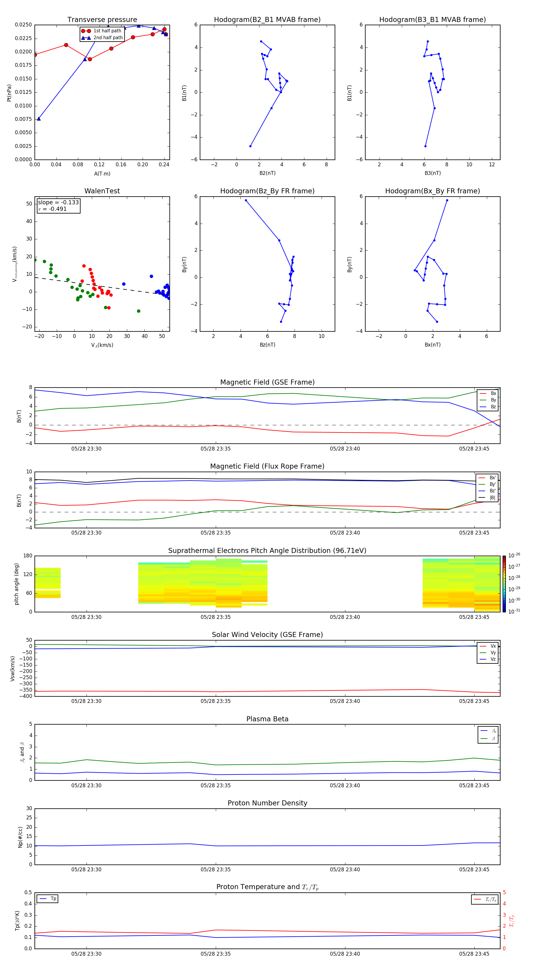Viewport: 535px width, 980px height.
Task: Click the '10^-31' colorbar tick label
Action: tap(514, 611)
